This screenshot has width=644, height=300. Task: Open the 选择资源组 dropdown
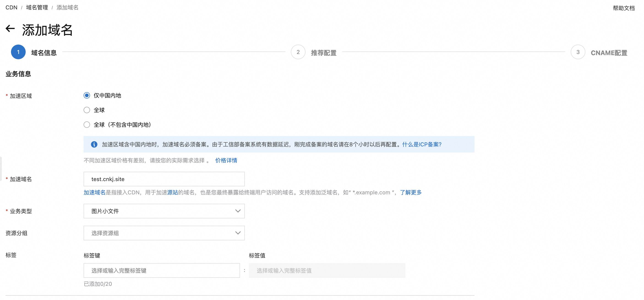164,233
